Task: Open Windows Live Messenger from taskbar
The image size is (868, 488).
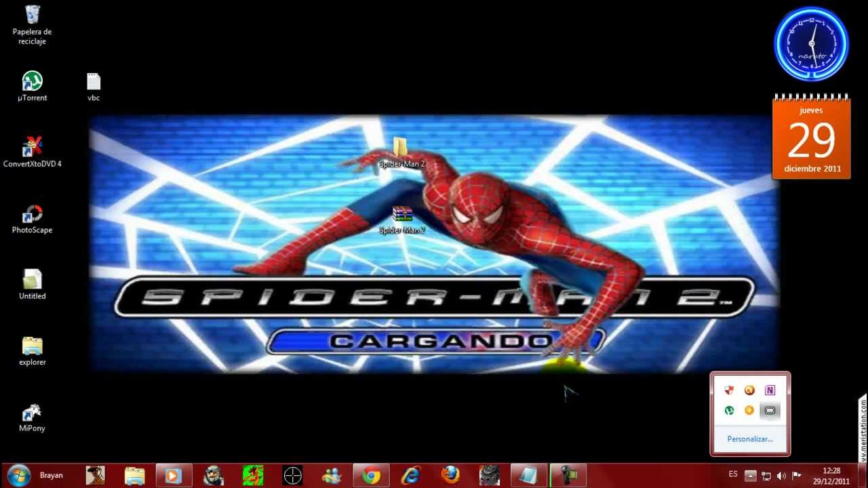Action: click(332, 475)
